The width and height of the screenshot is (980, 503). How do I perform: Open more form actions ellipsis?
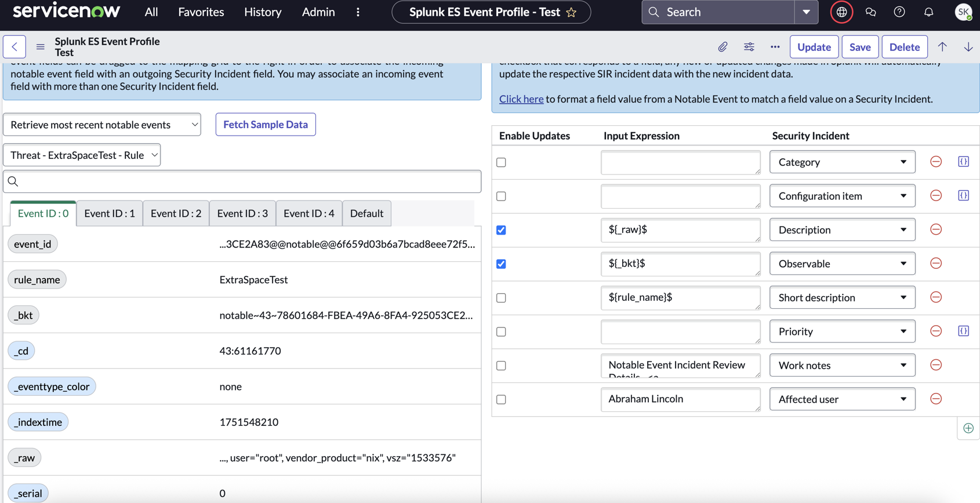pyautogui.click(x=775, y=47)
